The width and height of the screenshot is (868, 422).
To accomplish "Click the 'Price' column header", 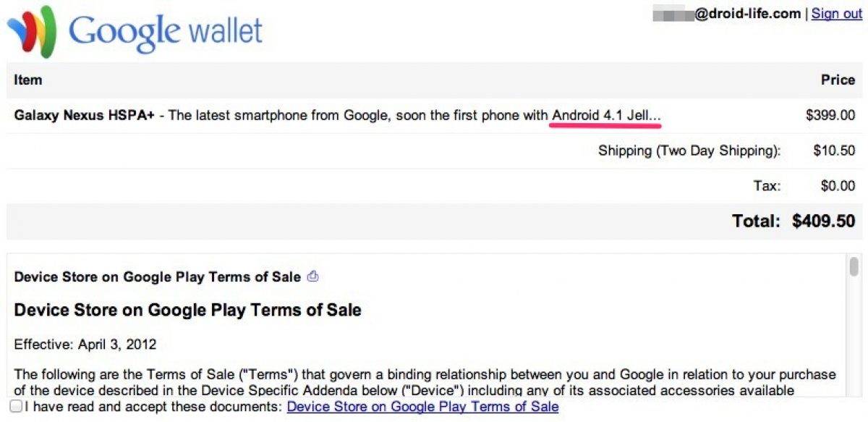I will point(838,80).
